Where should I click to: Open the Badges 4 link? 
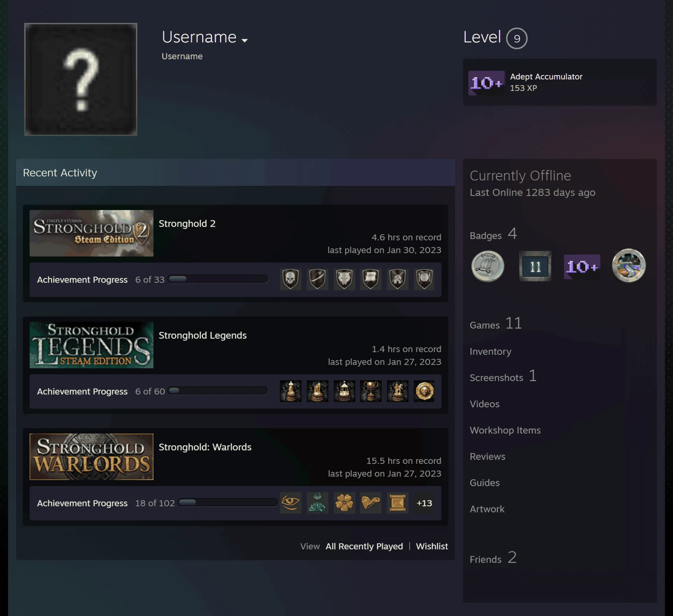pyautogui.click(x=493, y=234)
